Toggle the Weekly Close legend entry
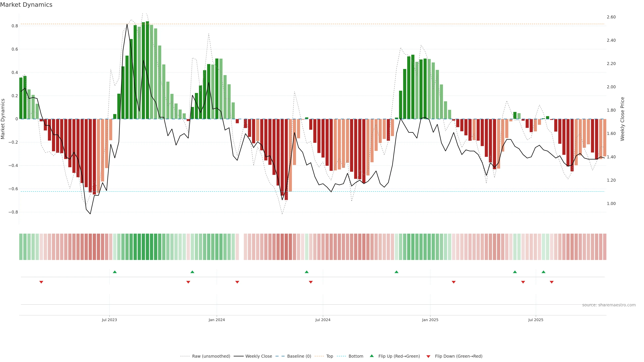The image size is (644, 362). point(258,356)
